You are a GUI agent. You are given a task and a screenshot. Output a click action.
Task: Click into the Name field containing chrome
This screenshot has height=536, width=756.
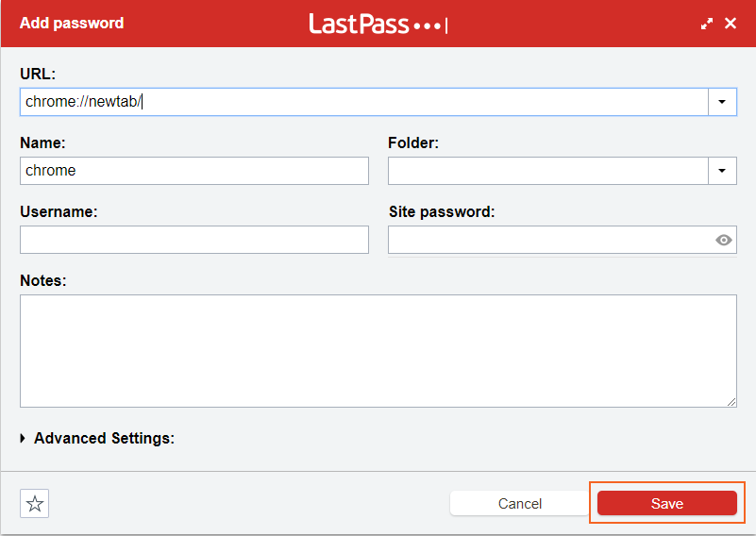[x=193, y=171]
